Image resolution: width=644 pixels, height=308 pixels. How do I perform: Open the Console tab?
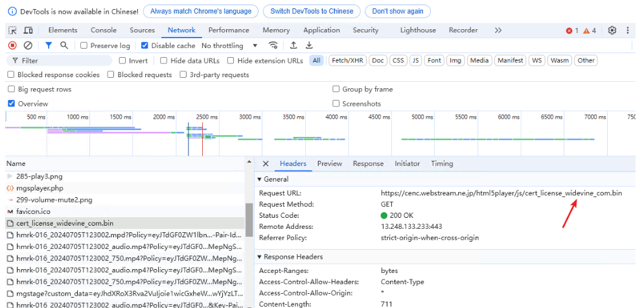pyautogui.click(x=104, y=30)
